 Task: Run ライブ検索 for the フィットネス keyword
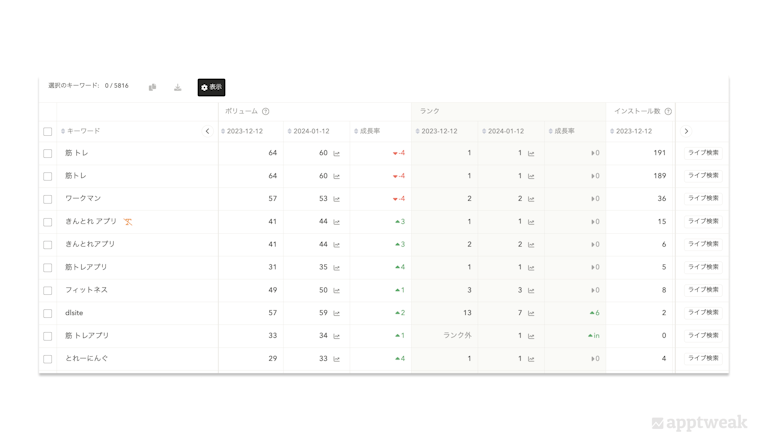pyautogui.click(x=702, y=290)
